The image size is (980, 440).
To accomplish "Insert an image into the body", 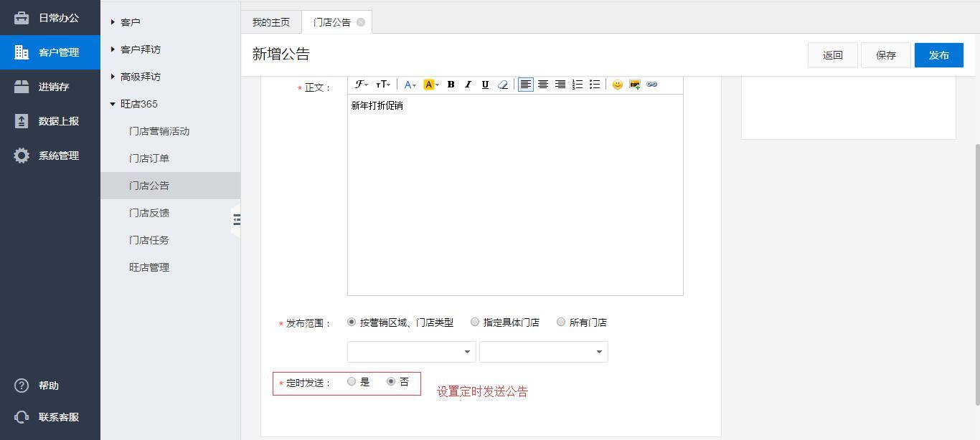I will 634,85.
